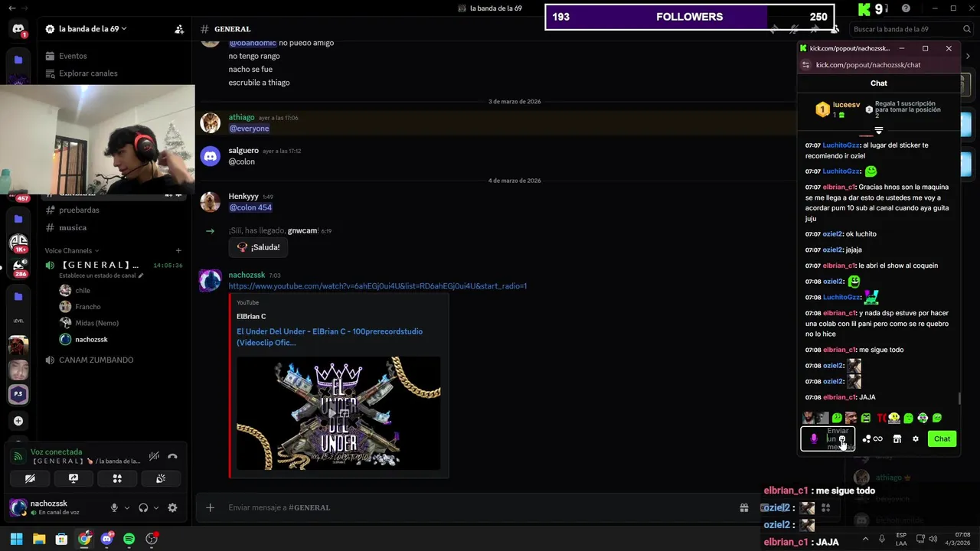
Task: Open Spotify from the taskbar
Action: [129, 539]
